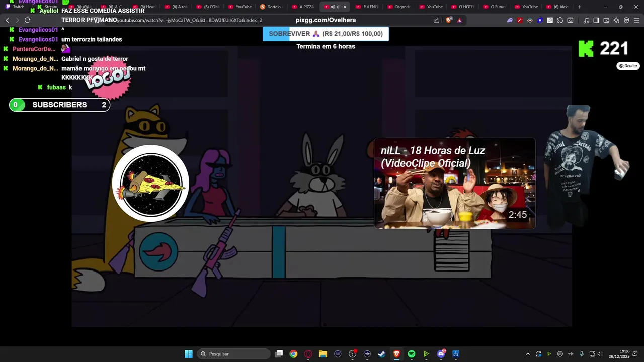Close the active audio-playing tab
The image size is (644, 362).
coord(345,7)
